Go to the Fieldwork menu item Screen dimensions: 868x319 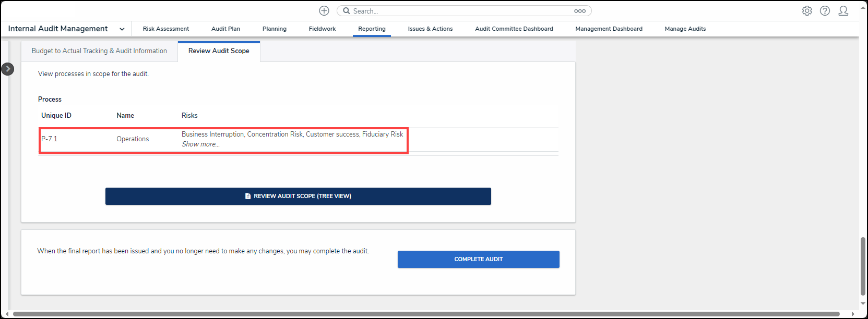322,29
